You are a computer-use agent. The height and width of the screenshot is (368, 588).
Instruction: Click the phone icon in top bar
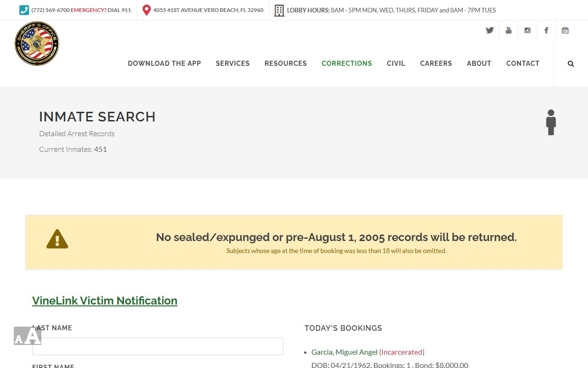[x=24, y=10]
